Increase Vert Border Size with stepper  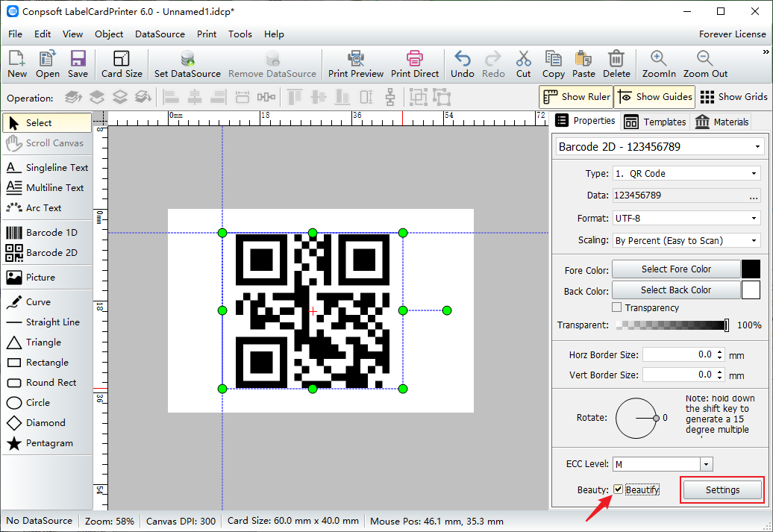tap(720, 372)
